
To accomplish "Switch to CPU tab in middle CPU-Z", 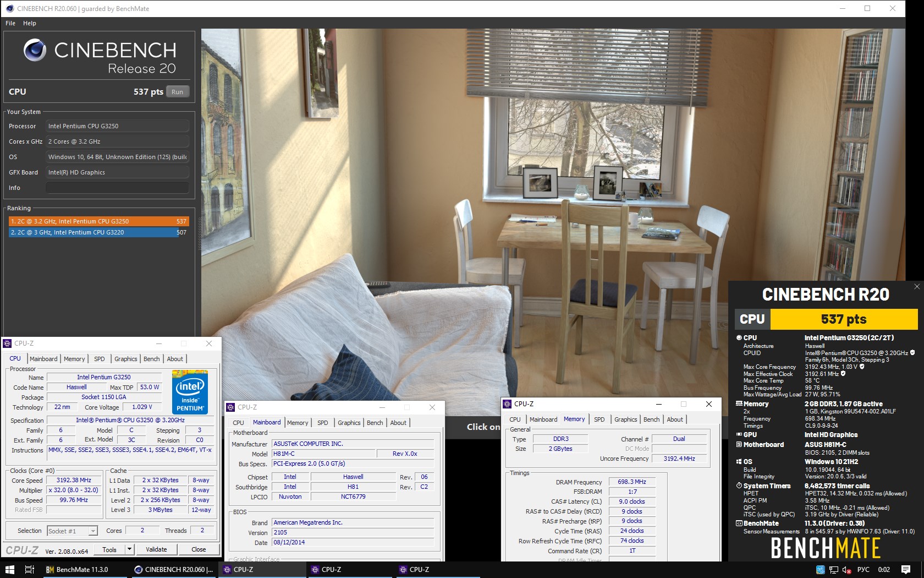I will point(238,423).
